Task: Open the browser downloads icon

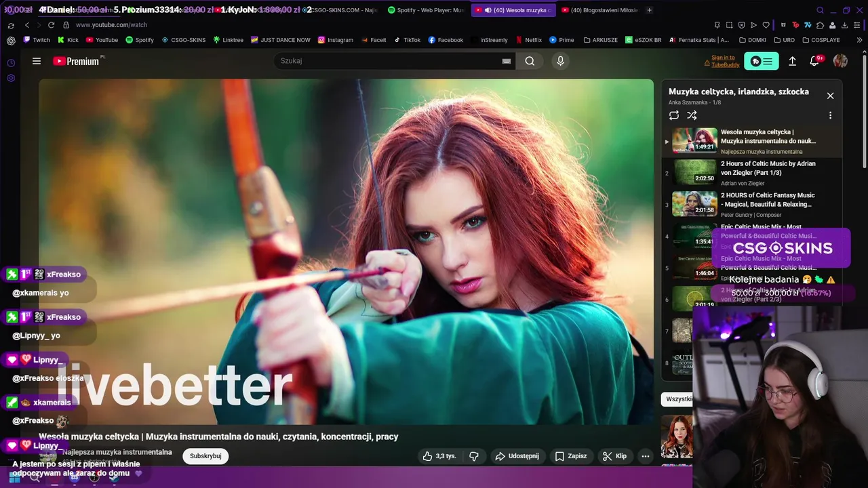Action: [845, 25]
